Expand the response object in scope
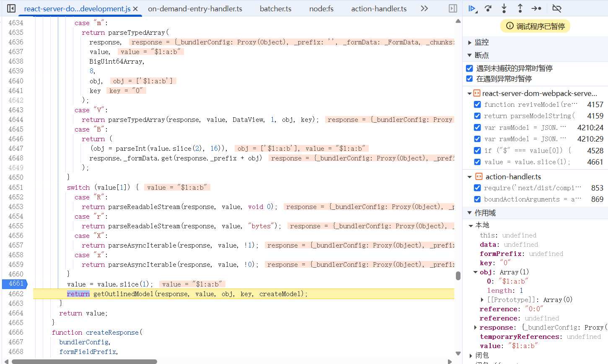This screenshot has width=608, height=364. (475, 328)
